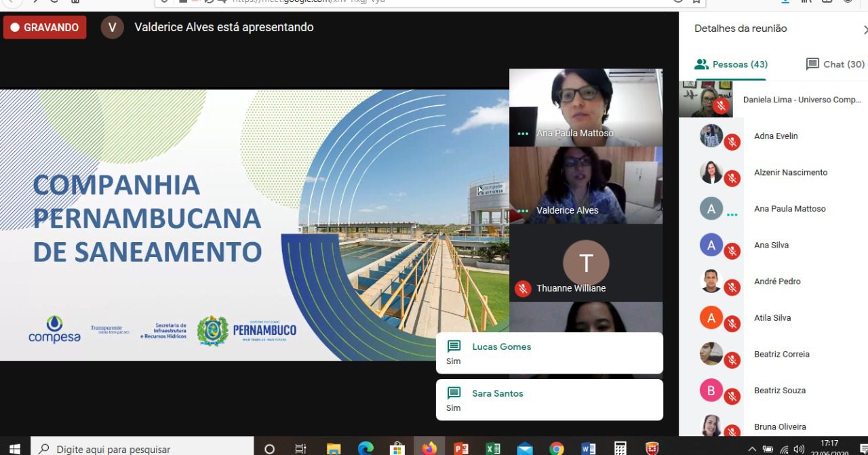This screenshot has width=868, height=455.
Task: Click the volume icon in system tray
Action: 800,449
